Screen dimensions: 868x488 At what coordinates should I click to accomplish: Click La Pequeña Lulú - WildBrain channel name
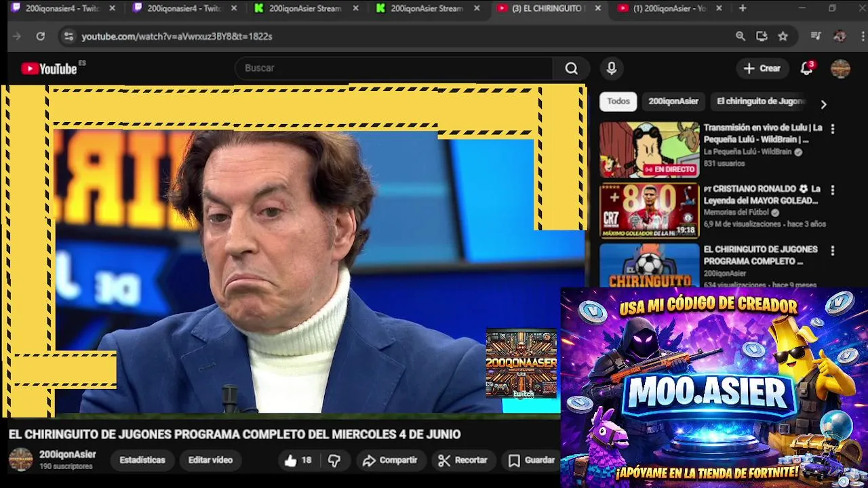[x=747, y=152]
